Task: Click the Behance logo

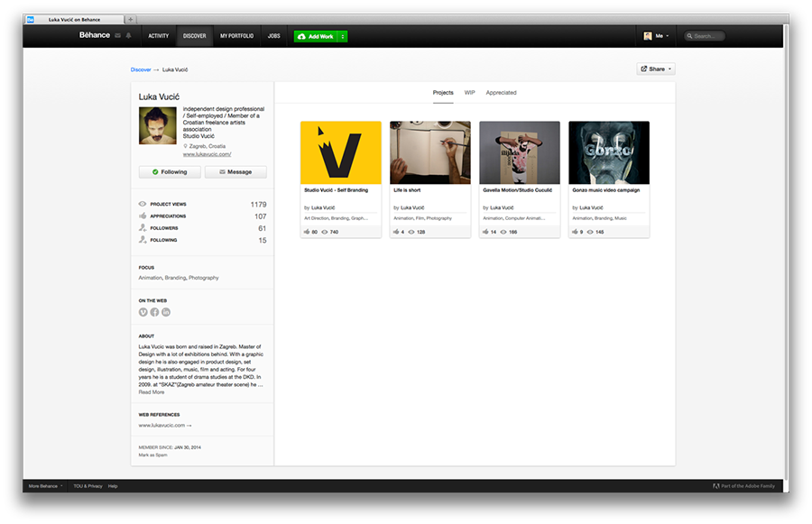Action: click(x=94, y=35)
